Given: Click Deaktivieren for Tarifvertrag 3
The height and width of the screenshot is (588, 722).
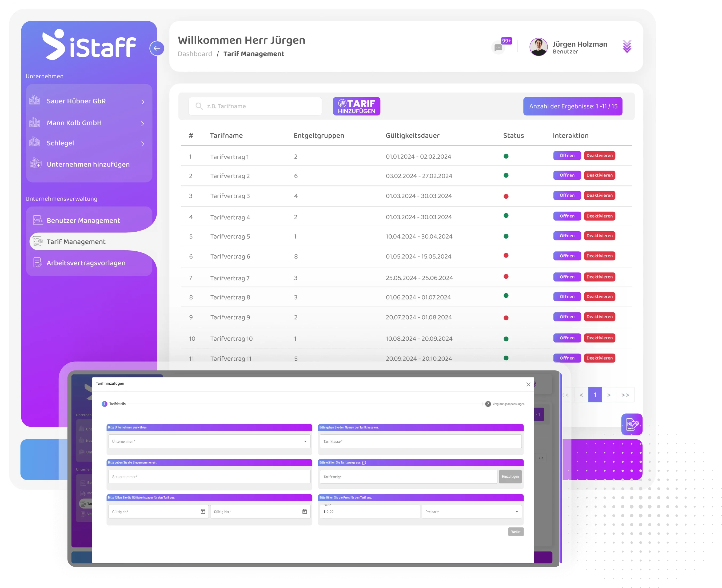Looking at the screenshot, I should click(599, 195).
